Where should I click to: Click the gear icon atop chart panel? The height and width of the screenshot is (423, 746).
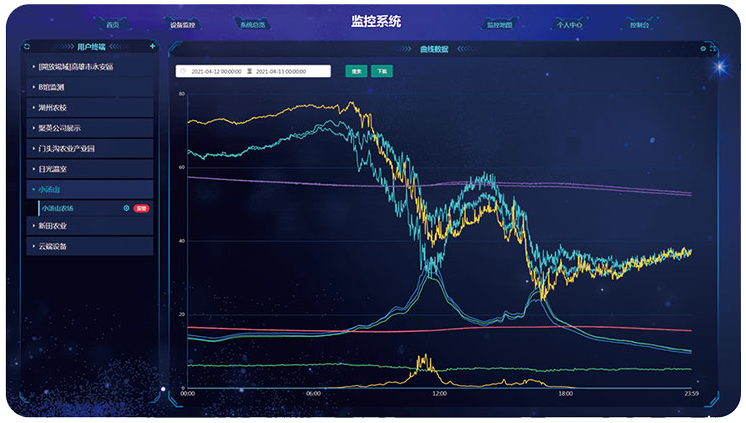(703, 47)
